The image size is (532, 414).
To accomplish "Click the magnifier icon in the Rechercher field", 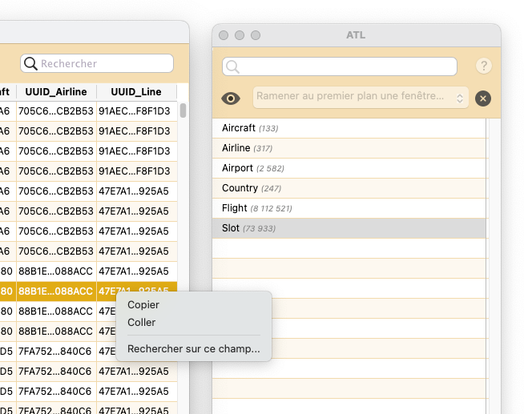I will [x=30, y=63].
